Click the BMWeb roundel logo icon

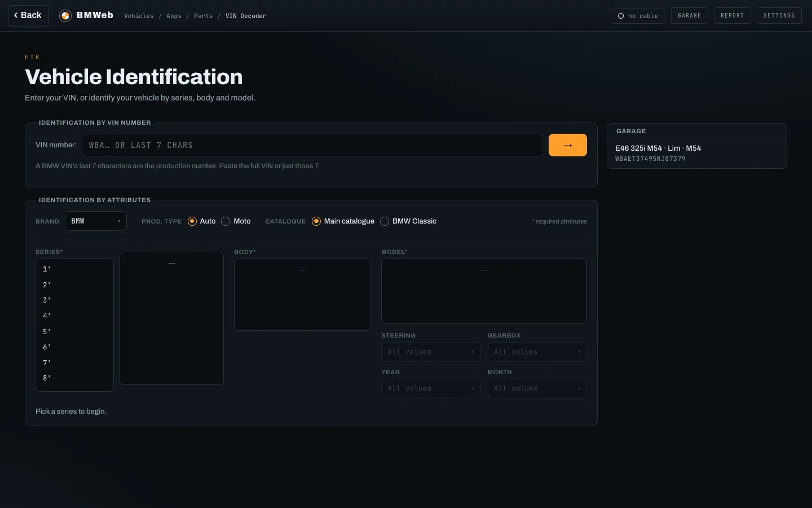pos(65,16)
